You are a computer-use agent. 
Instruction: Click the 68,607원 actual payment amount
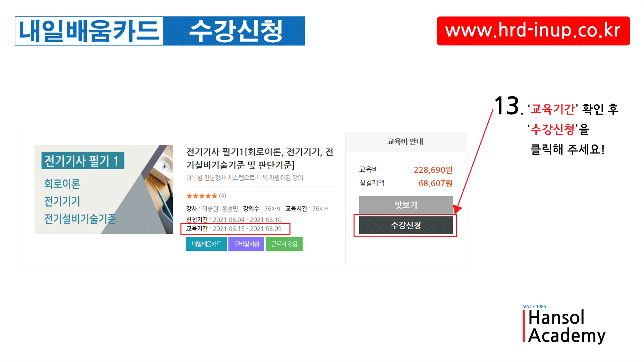tap(435, 183)
